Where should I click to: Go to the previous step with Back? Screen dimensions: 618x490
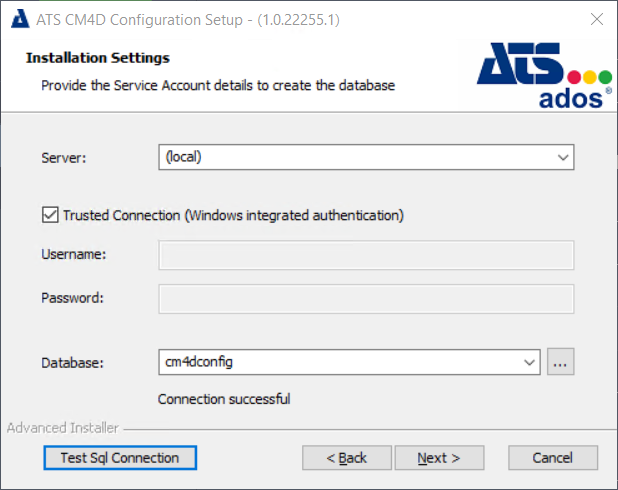coord(346,458)
